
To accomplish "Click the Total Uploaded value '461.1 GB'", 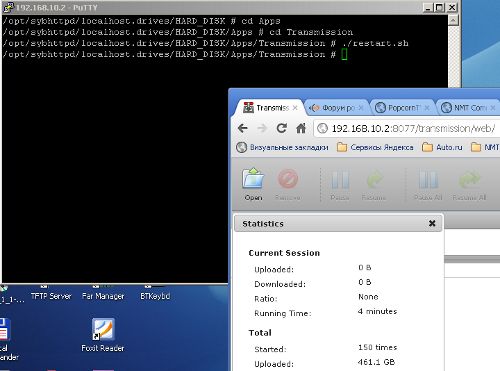I will click(376, 362).
